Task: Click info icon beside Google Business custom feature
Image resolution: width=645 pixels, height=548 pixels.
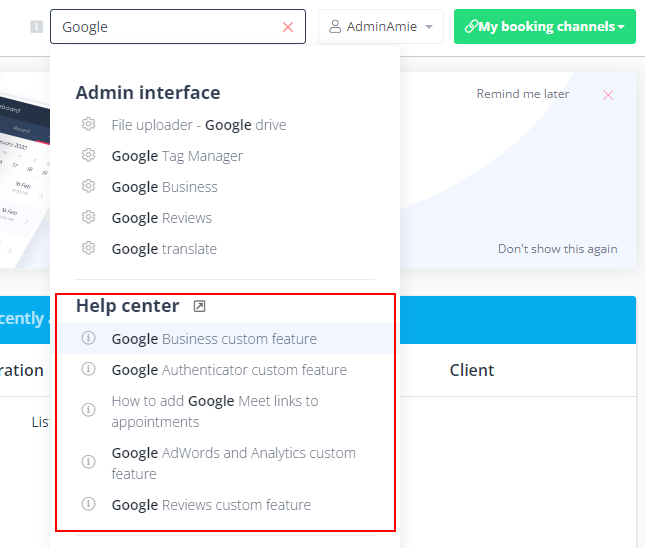Action: click(88, 338)
